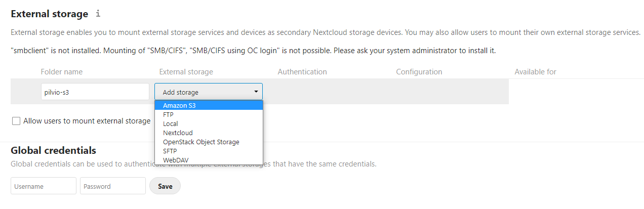Click the Configuration column header
Image resolution: width=644 pixels, height=209 pixels.
click(419, 72)
